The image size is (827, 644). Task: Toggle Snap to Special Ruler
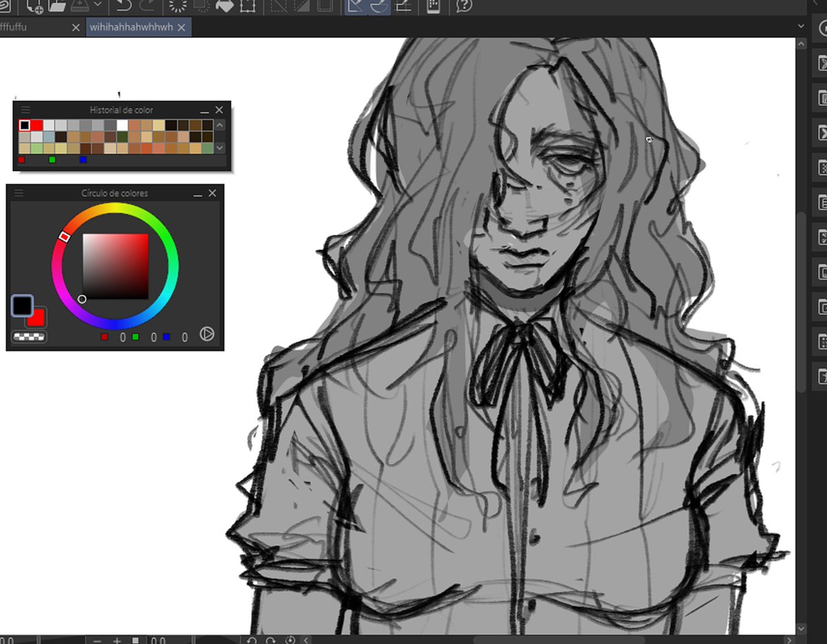tap(379, 6)
